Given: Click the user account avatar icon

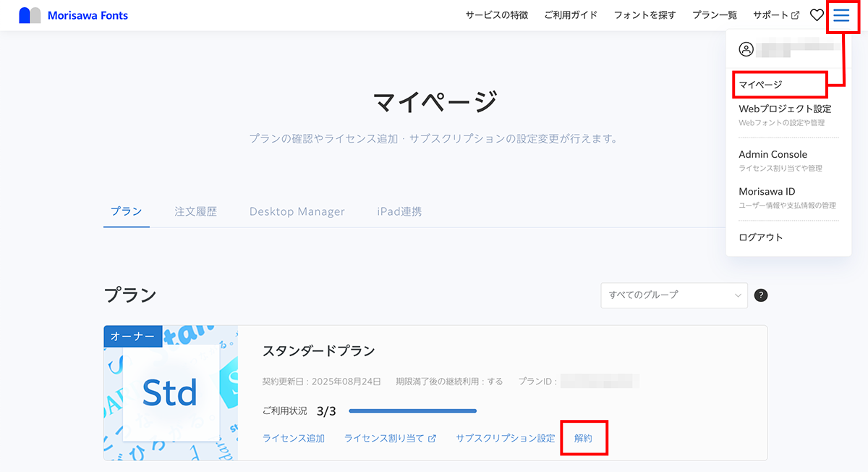Looking at the screenshot, I should [x=746, y=49].
